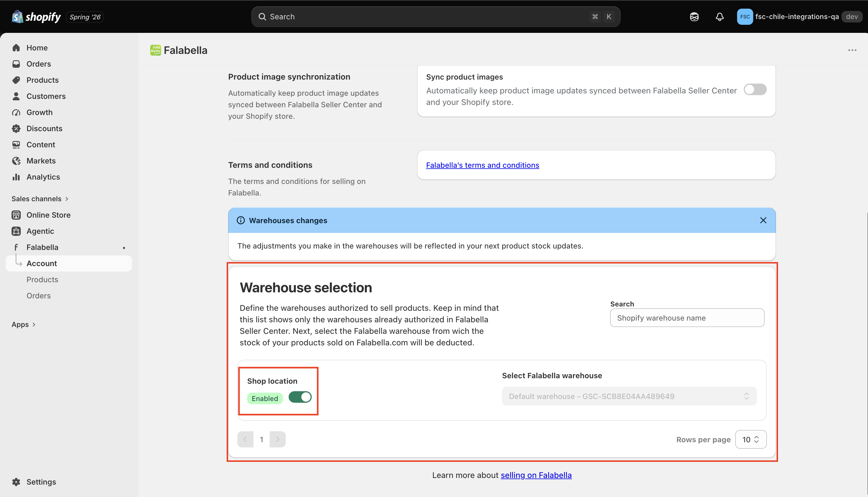
Task: Click the FSC store avatar
Action: tap(745, 17)
